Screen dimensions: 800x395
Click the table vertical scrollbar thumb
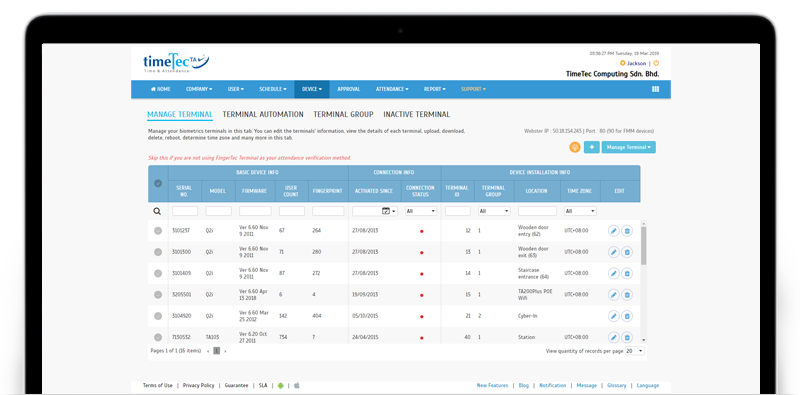643,245
